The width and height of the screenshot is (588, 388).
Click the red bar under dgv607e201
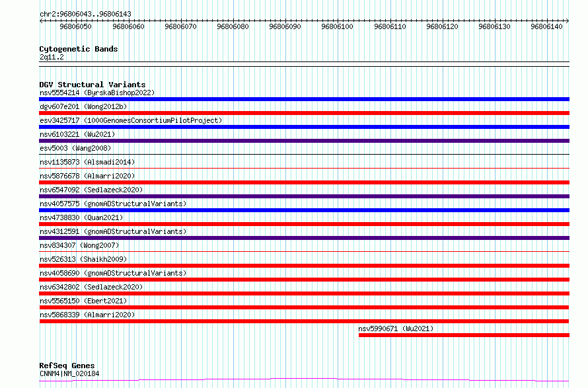click(304, 113)
